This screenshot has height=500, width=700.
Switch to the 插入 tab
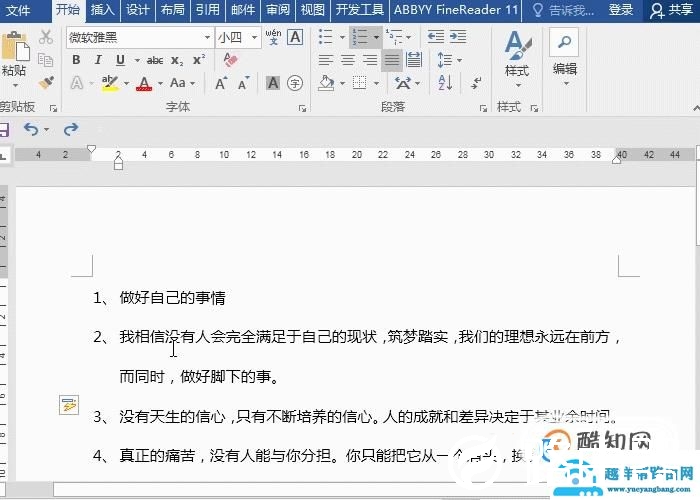click(x=102, y=10)
